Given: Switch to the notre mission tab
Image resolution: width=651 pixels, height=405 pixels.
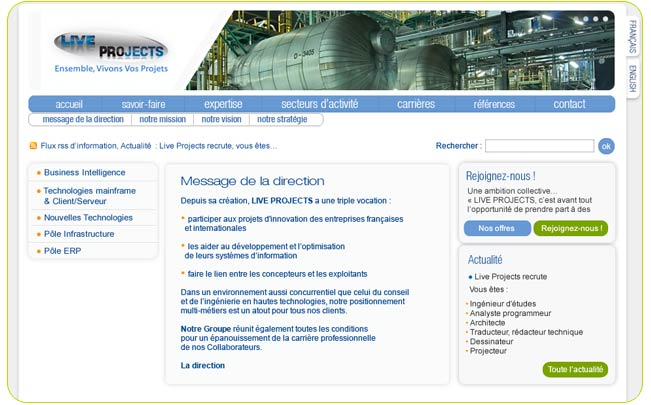Looking at the screenshot, I should click(x=162, y=119).
